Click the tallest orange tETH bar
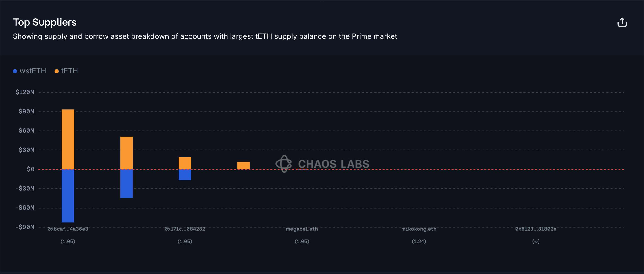 tap(68, 139)
